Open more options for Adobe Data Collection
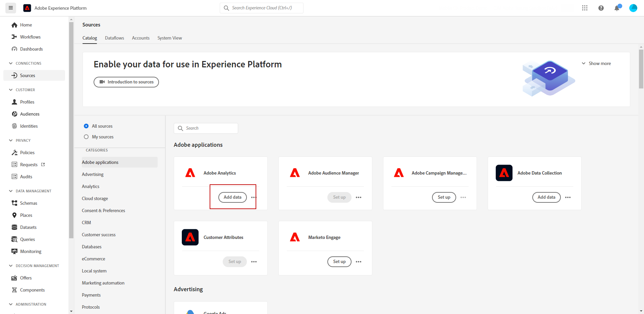 coord(568,197)
